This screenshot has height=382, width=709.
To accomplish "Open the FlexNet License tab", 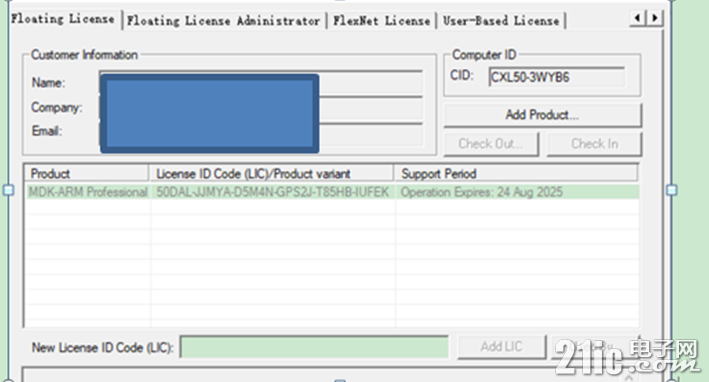I will tap(382, 21).
